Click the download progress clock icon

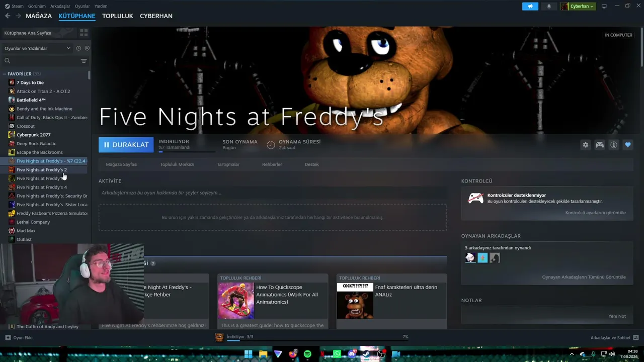(x=271, y=145)
